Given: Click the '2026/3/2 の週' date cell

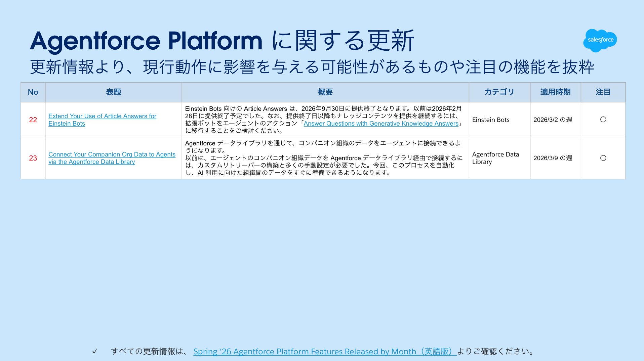Looking at the screenshot, I should coord(555,120).
